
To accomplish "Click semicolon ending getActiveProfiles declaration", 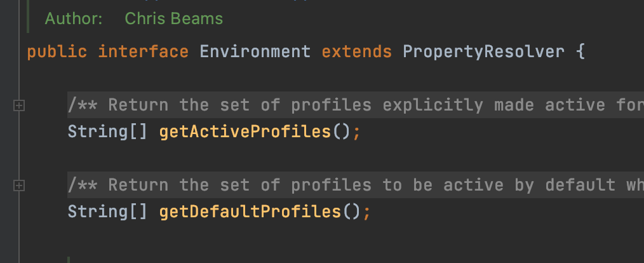I will (356, 133).
